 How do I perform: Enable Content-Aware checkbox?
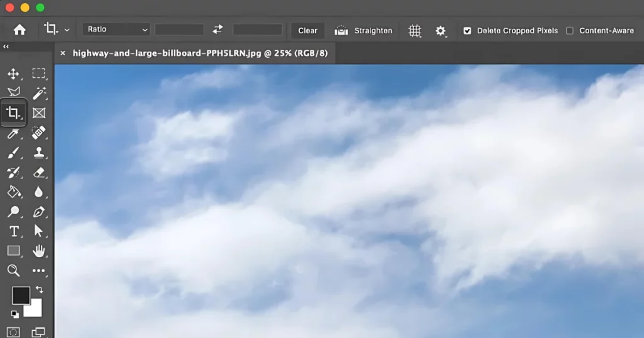coord(570,31)
